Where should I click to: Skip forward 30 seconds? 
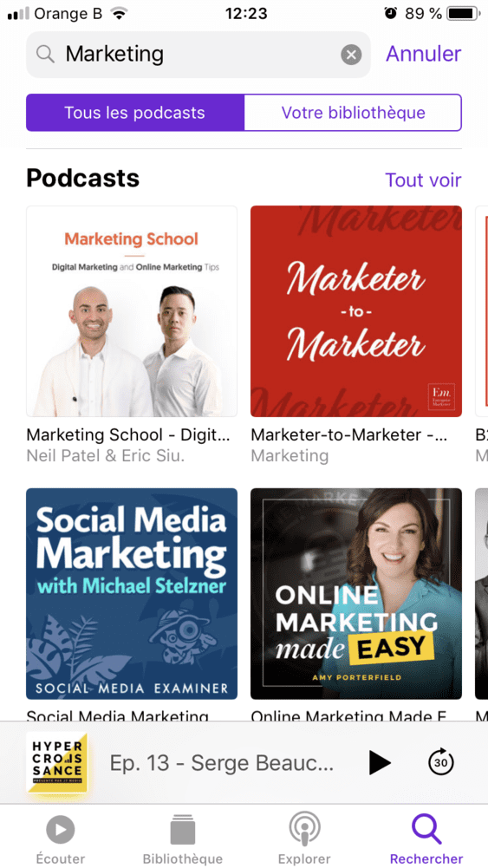pos(441,763)
